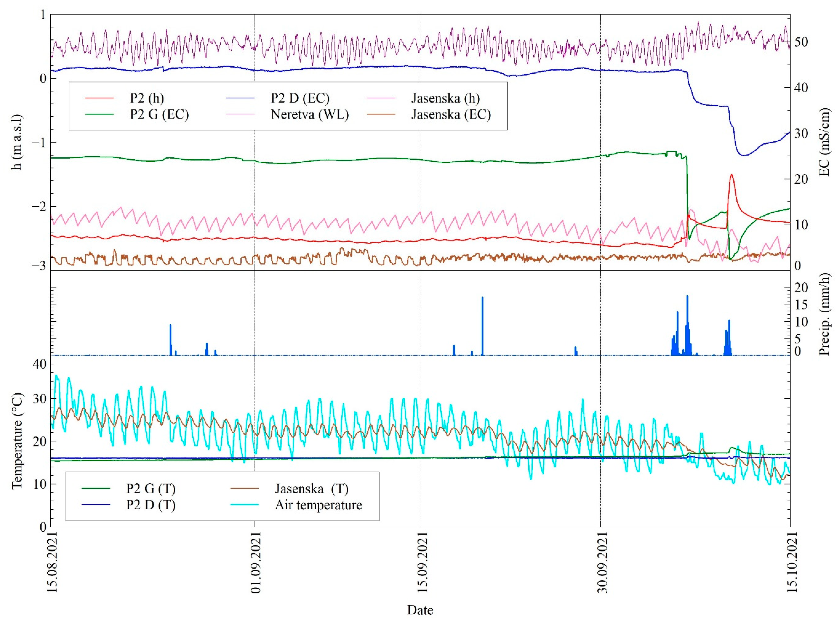Select the Air temperature legend label

pos(318,505)
